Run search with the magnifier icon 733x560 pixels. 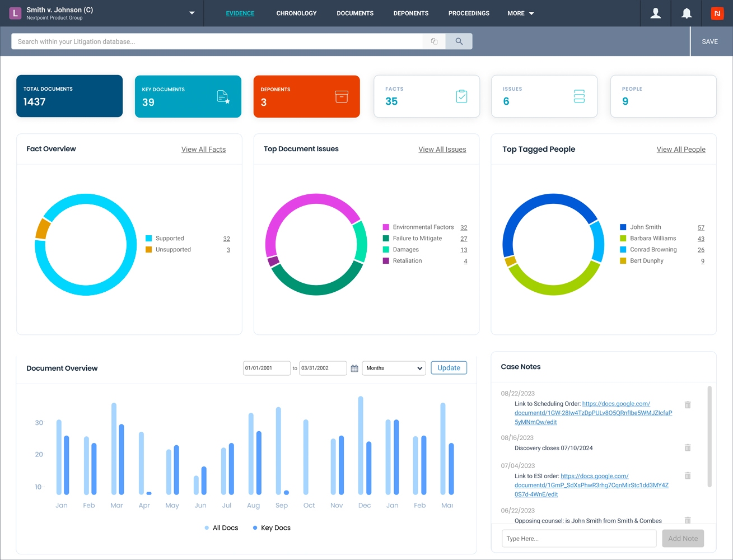[459, 41]
